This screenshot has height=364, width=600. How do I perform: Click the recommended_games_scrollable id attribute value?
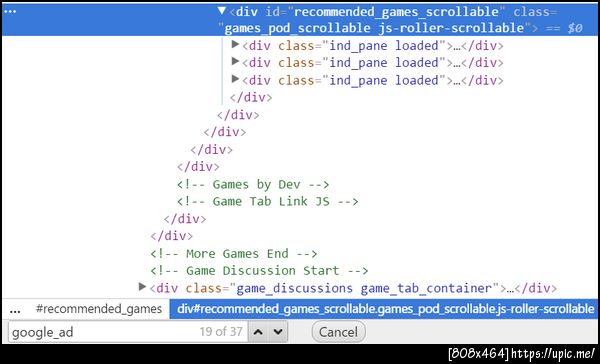[396, 11]
